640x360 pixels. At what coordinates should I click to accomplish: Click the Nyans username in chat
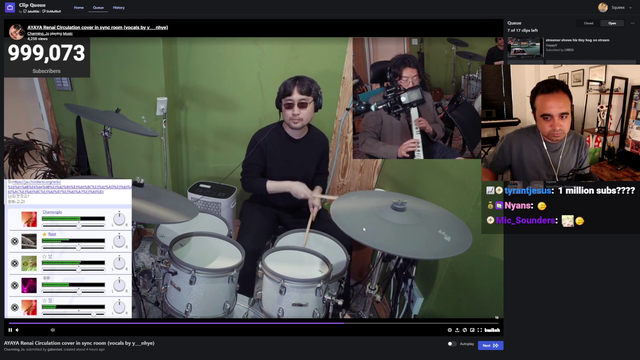click(x=517, y=206)
